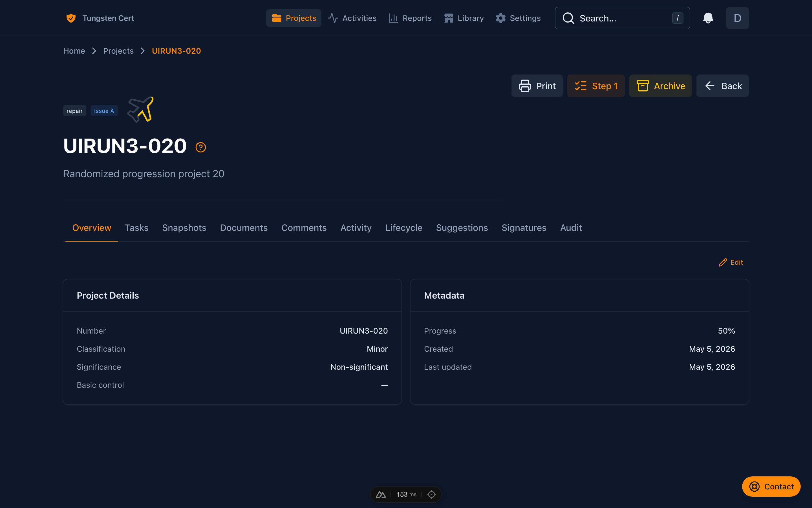Click the Nuxt devtools logo icon
The height and width of the screenshot is (508, 812).
(x=381, y=494)
